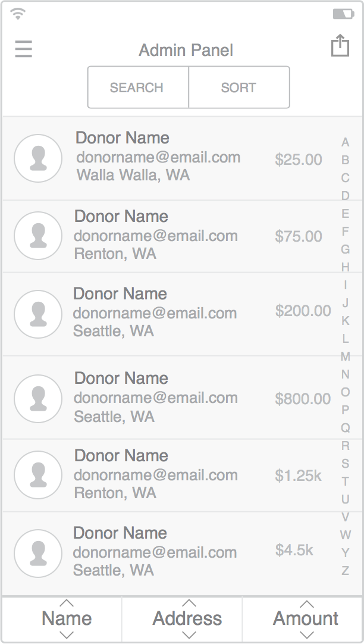Viewport: 364px width, 644px height.
Task: Sort Name ascending with up chevron
Action: tap(67, 604)
